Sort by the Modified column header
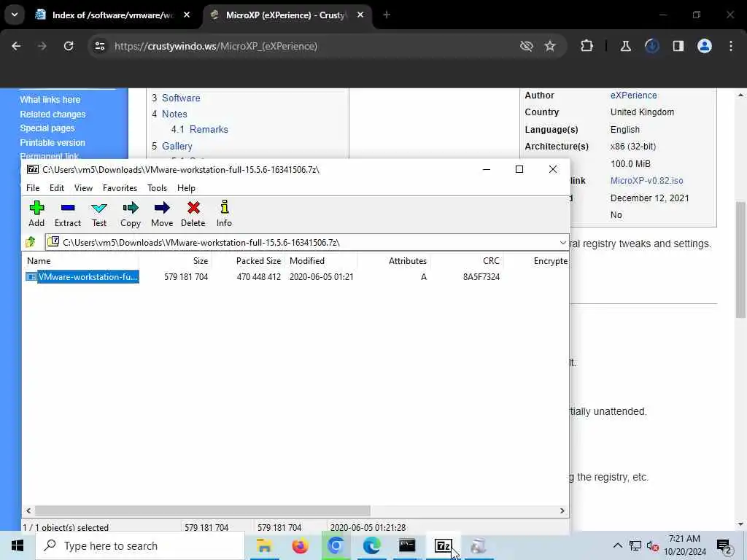This screenshot has width=747, height=560. tap(321, 261)
